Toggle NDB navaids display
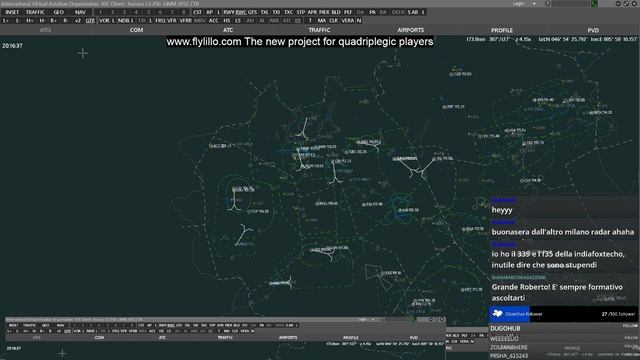The width and height of the screenshot is (640, 360). (x=123, y=20)
